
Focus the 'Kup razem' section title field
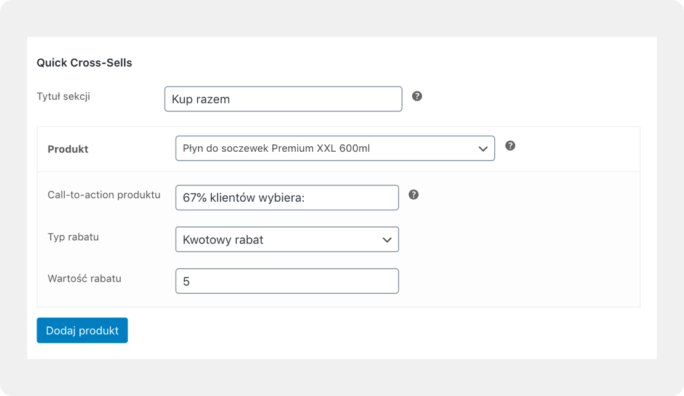[x=283, y=99]
